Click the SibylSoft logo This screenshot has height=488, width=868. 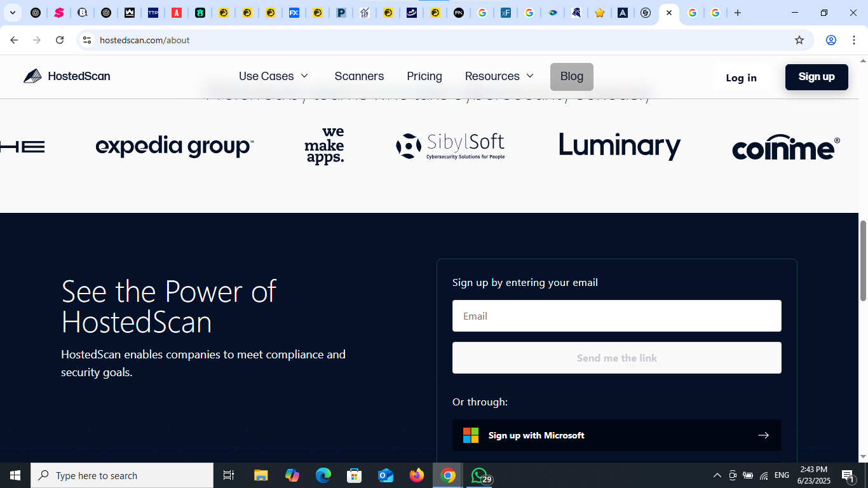451,146
